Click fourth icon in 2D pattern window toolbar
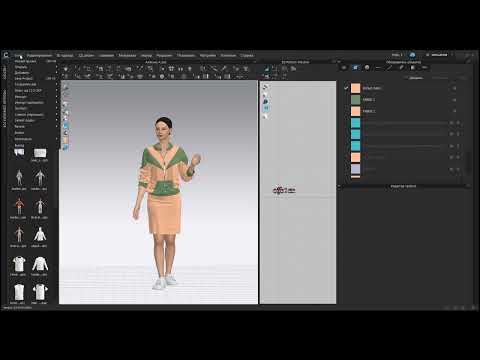Image resolution: width=480 pixels, height=360 pixels. pyautogui.click(x=293, y=69)
